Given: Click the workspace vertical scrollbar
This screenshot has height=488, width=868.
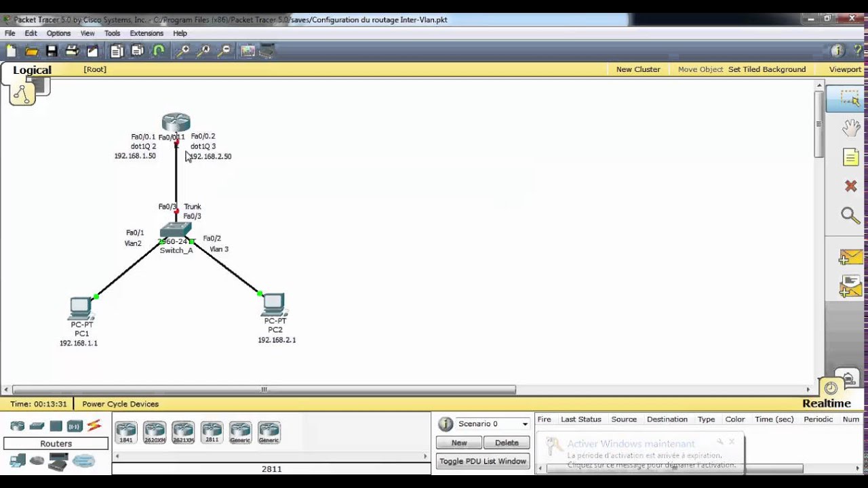Looking at the screenshot, I should pos(819,124).
